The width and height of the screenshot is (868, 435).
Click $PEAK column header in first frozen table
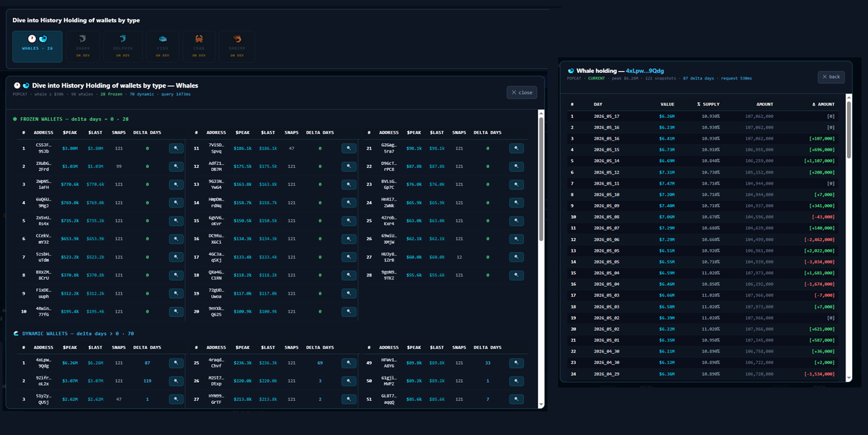coord(69,132)
